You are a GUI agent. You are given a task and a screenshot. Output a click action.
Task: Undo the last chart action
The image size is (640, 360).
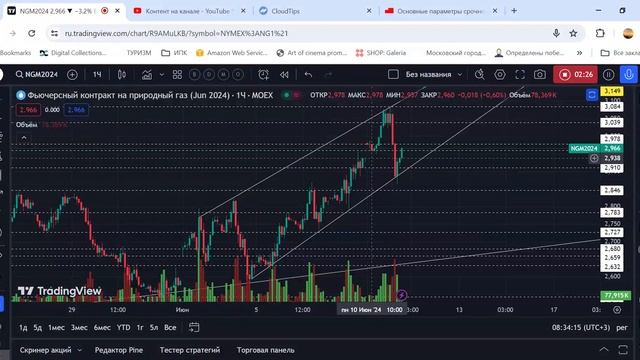308,74
